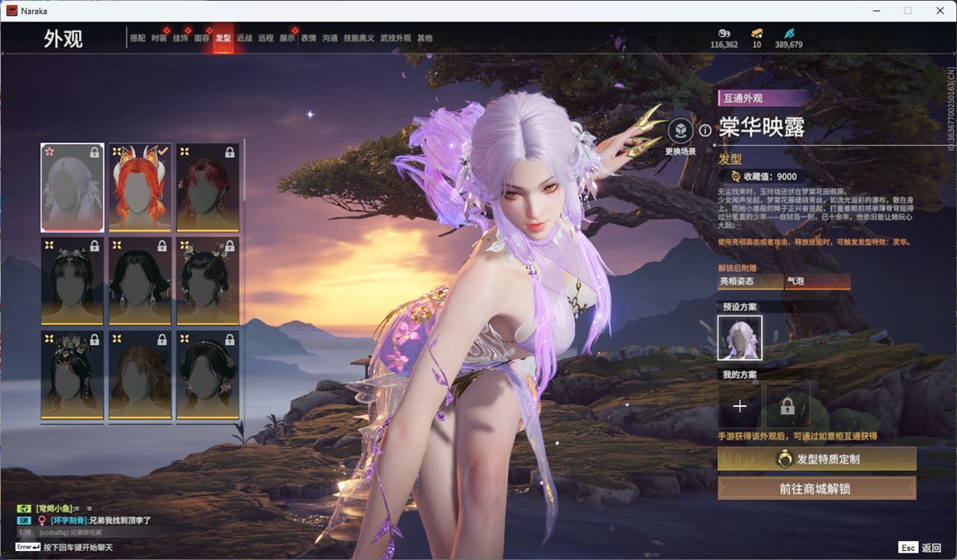This screenshot has height=560, width=957.
Task: Select the highlighted 发型 tab
Action: click(x=222, y=38)
